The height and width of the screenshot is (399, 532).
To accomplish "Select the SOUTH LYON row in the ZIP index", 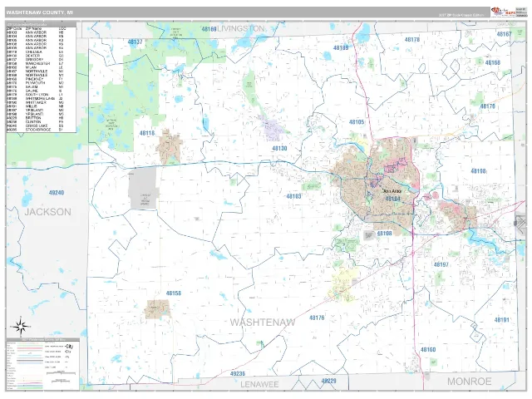I will click(35, 95).
